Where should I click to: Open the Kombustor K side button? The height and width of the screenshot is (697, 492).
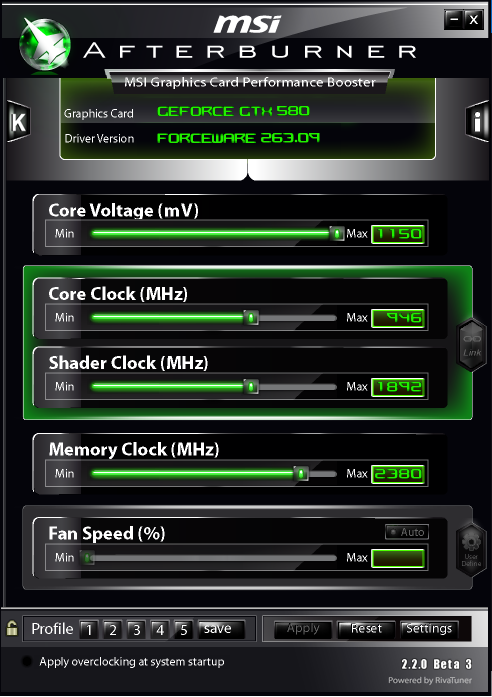[19, 121]
